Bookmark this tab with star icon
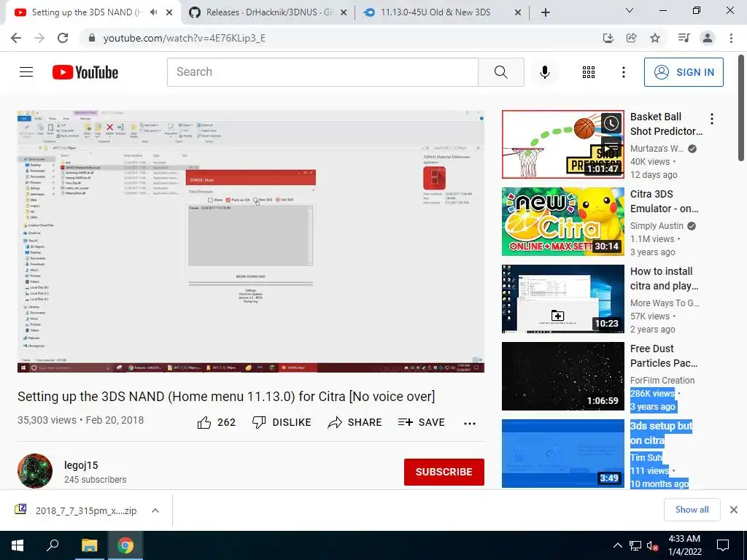 655,38
